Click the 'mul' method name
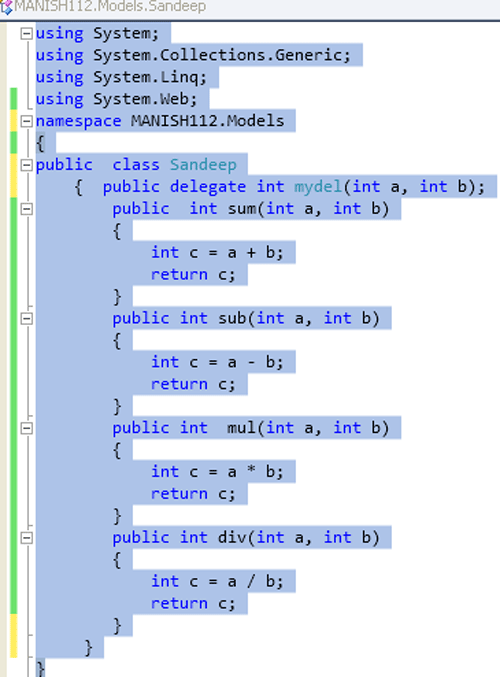 242,428
